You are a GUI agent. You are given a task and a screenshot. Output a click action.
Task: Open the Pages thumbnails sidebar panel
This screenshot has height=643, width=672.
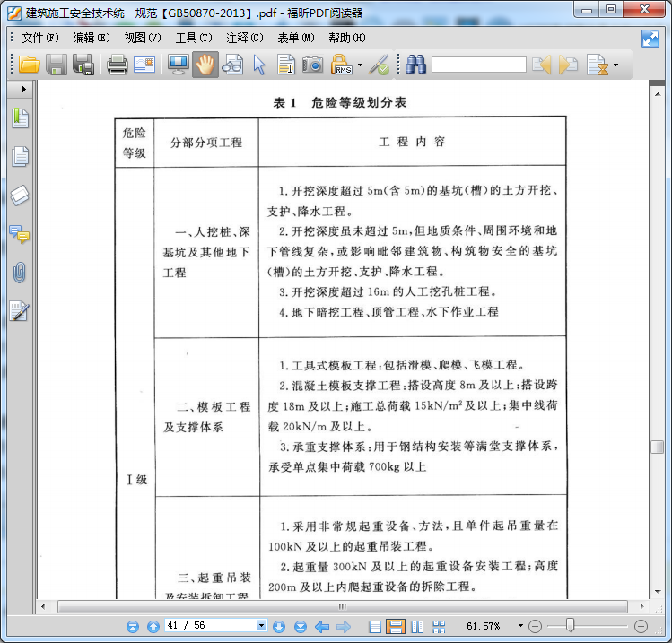(20, 156)
